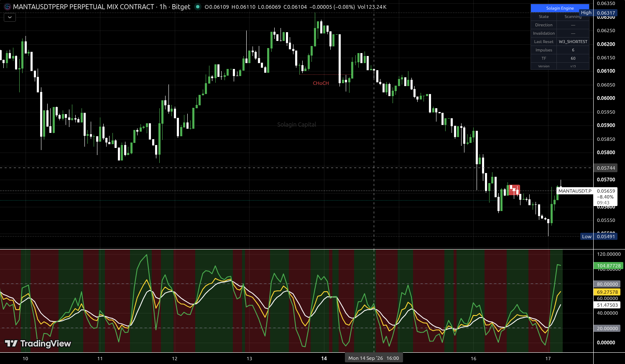Click the green market status dot
The width and height of the screenshot is (625, 364).
[x=198, y=7]
